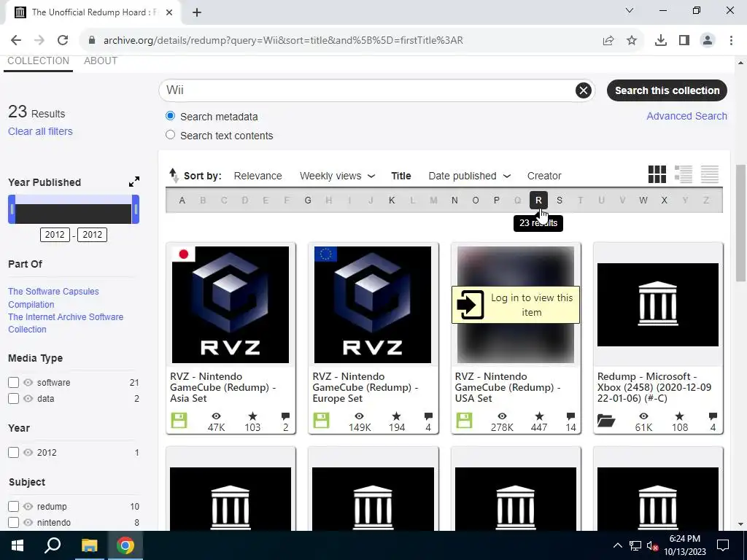747x560 pixels.
Task: Click favorites star on USA Set card
Action: (x=539, y=416)
